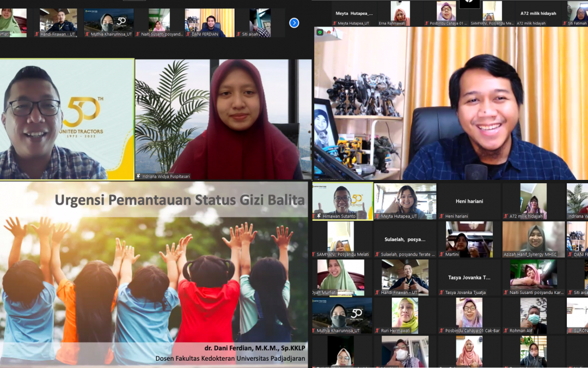Click muted mic icon of Meyta Hutapea_UT in gallery grid
Screen dimensions: 588x368
[x=378, y=216]
